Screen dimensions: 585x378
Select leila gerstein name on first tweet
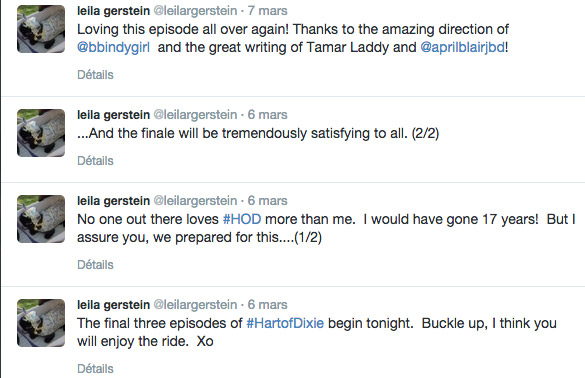pyautogui.click(x=113, y=11)
